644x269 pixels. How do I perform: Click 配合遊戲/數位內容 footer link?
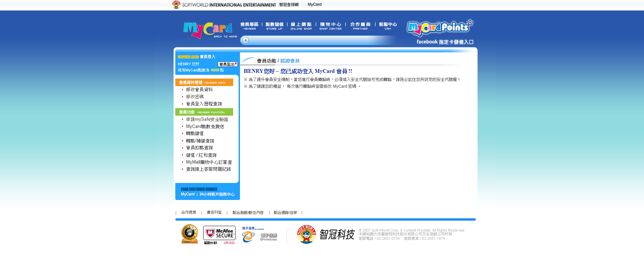248,213
